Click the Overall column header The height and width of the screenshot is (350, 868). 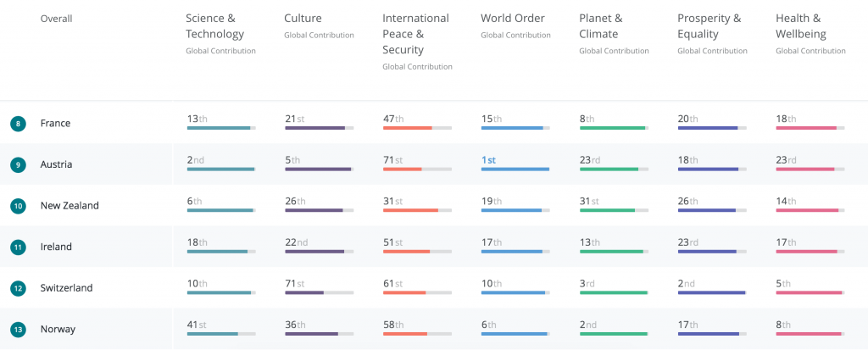click(x=57, y=19)
